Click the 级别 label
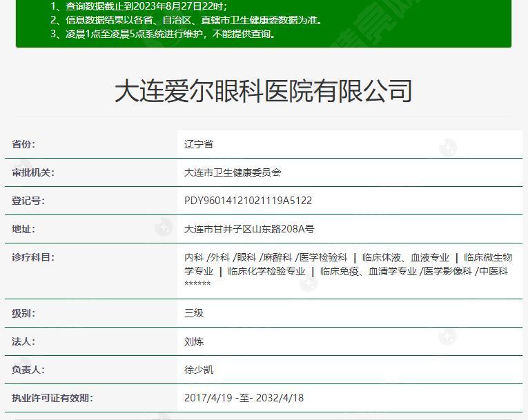 pos(23,313)
